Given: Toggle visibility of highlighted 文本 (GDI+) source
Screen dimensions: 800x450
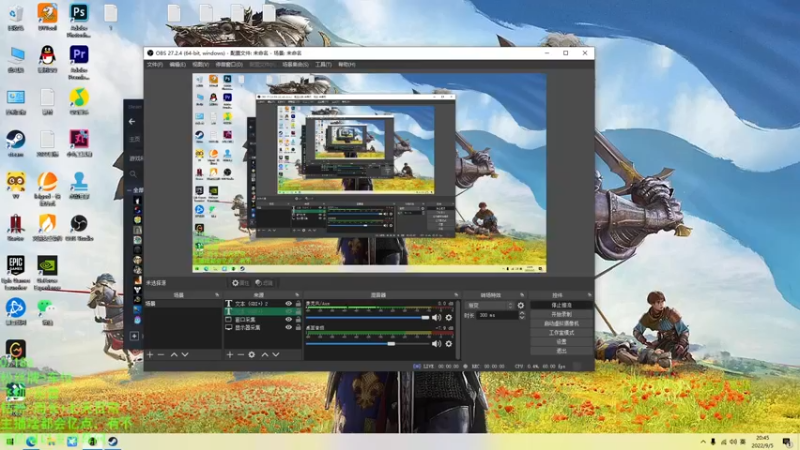Looking at the screenshot, I should (289, 311).
